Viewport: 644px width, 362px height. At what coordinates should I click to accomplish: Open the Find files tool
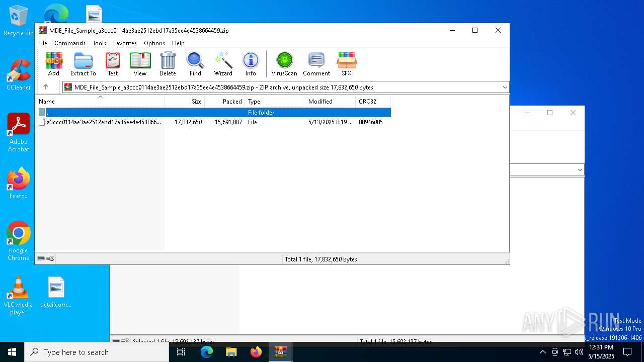[195, 64]
